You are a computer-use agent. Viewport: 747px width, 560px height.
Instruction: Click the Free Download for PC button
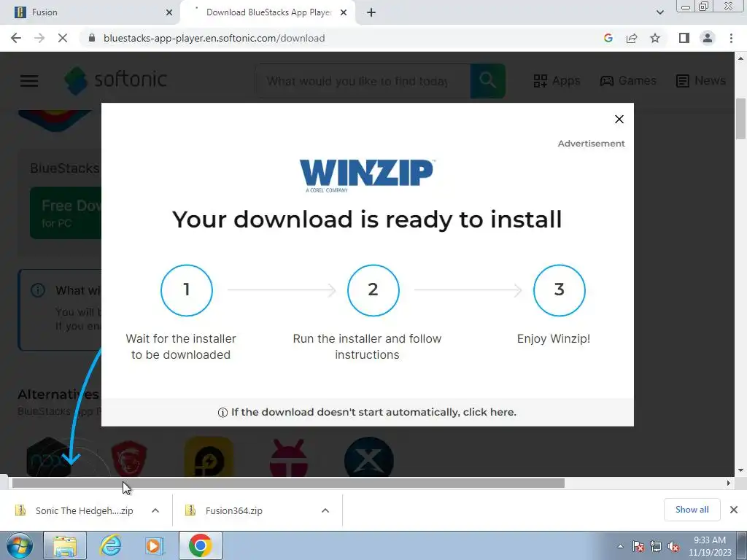66,213
